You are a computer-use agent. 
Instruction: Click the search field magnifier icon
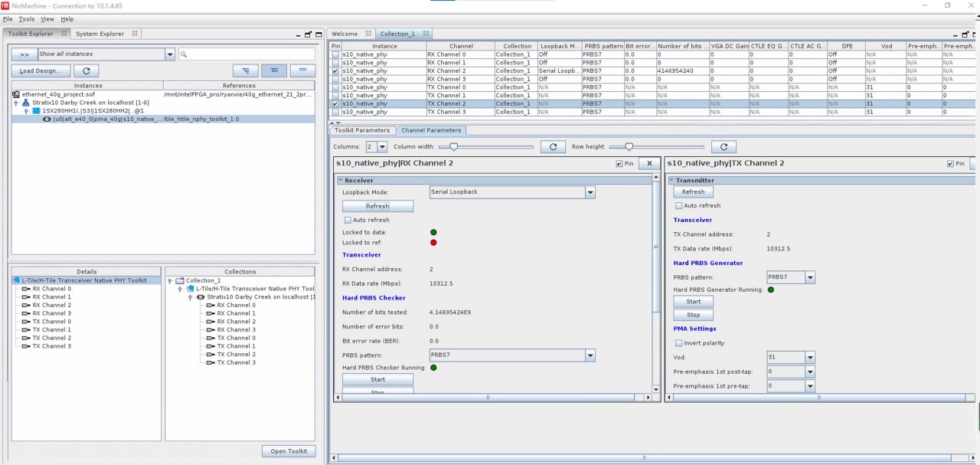184,54
